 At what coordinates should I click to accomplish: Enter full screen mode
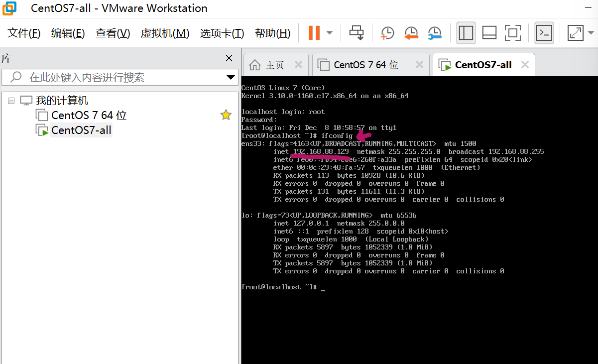pos(512,33)
